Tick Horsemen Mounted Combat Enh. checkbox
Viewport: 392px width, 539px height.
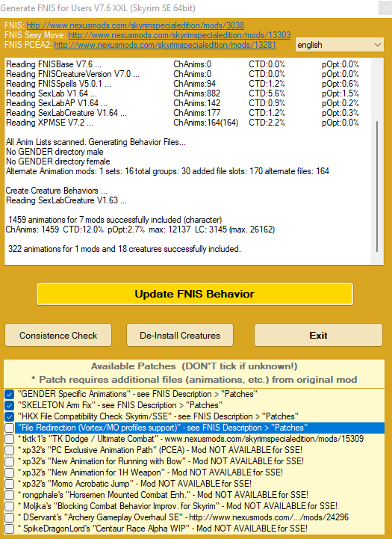pyautogui.click(x=9, y=495)
